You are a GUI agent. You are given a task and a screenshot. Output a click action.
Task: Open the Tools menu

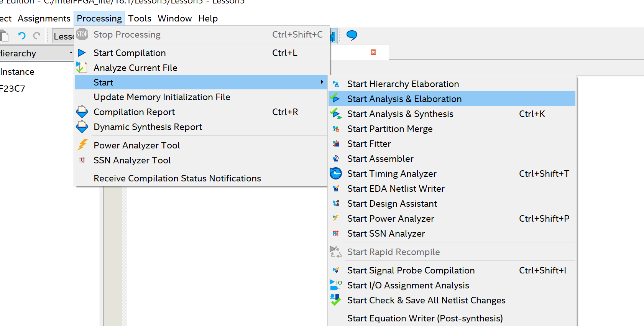click(x=140, y=18)
